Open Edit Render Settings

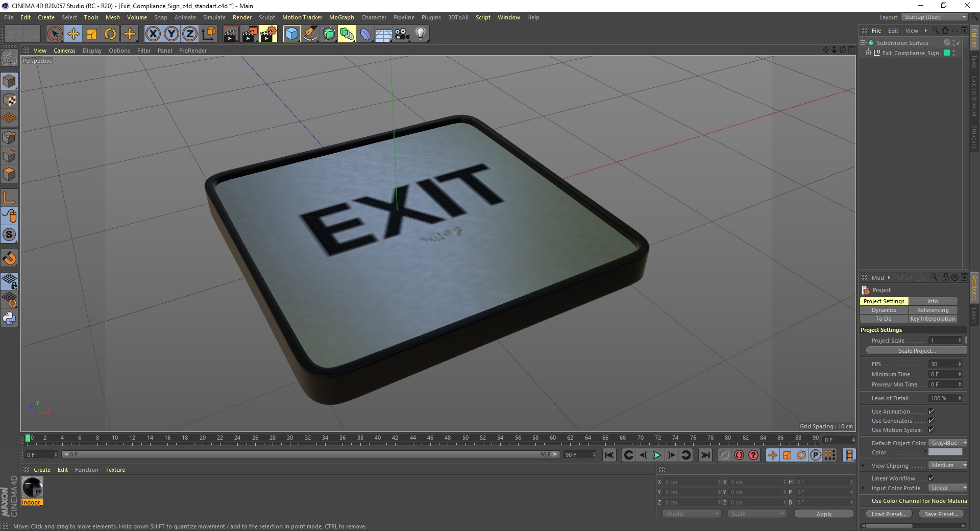pyautogui.click(x=268, y=34)
